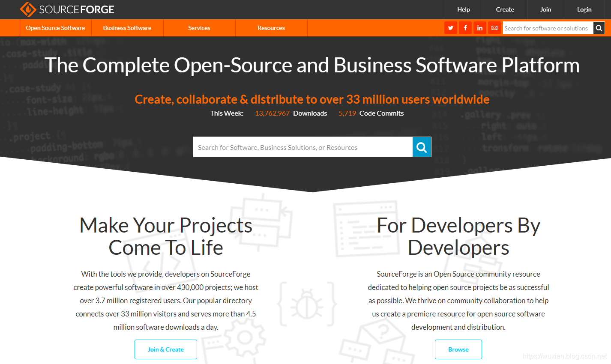Focus the main 'Search for Software, Business Solutions' field
Viewport: 611px width, 364px height.
pos(303,147)
